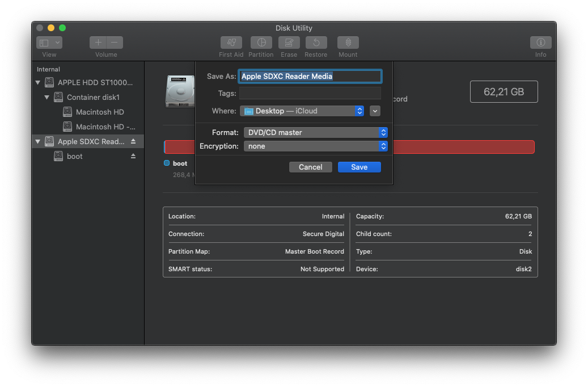Viewport: 588px width, 387px height.
Task: Click the Capacity value in the info table
Action: click(x=518, y=216)
